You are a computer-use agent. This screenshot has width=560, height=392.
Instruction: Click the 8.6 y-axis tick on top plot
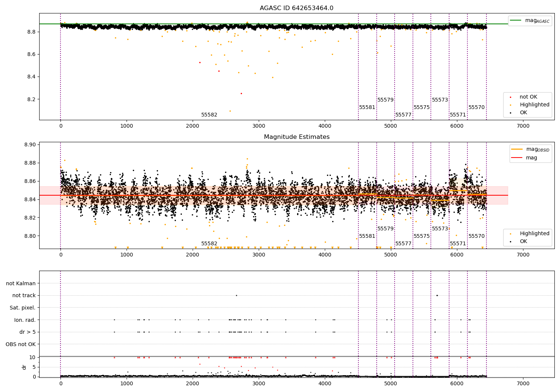[31, 55]
